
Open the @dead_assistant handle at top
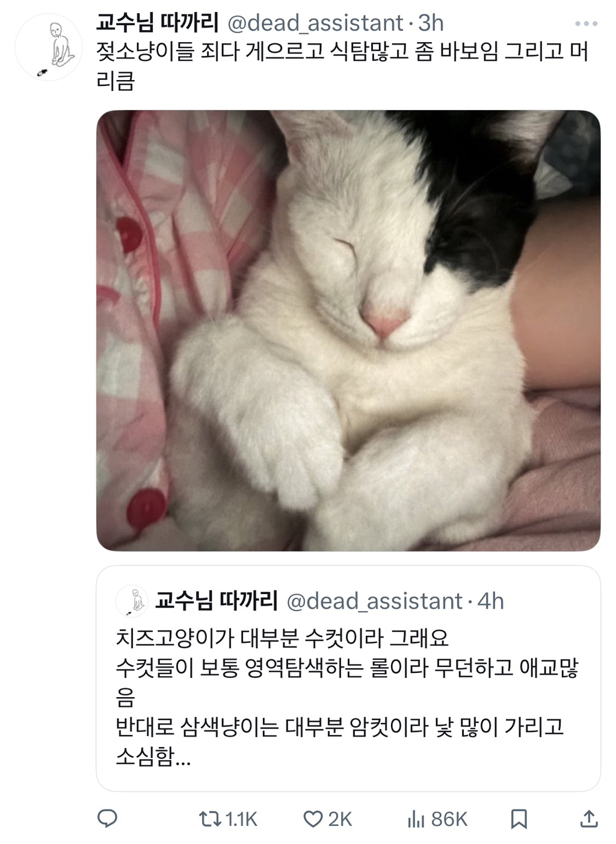click(315, 23)
